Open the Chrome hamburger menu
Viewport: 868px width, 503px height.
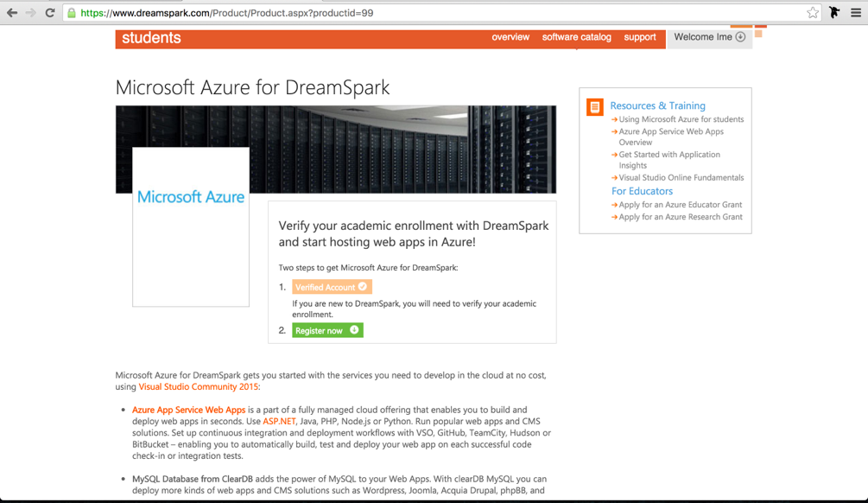(856, 13)
